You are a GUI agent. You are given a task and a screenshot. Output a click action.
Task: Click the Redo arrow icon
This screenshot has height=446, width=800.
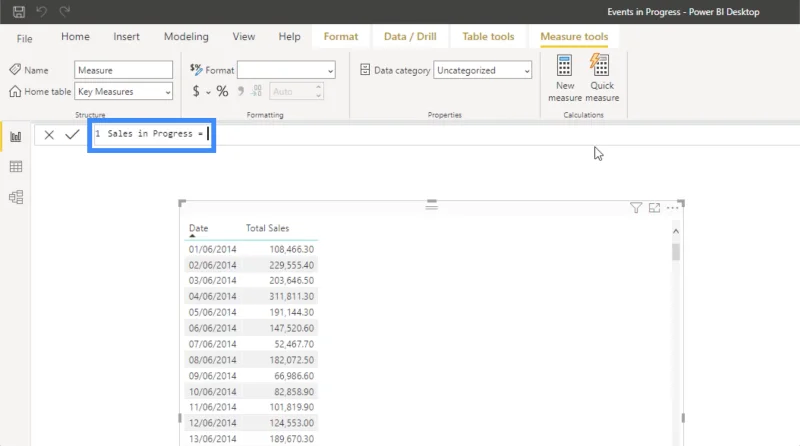(64, 11)
